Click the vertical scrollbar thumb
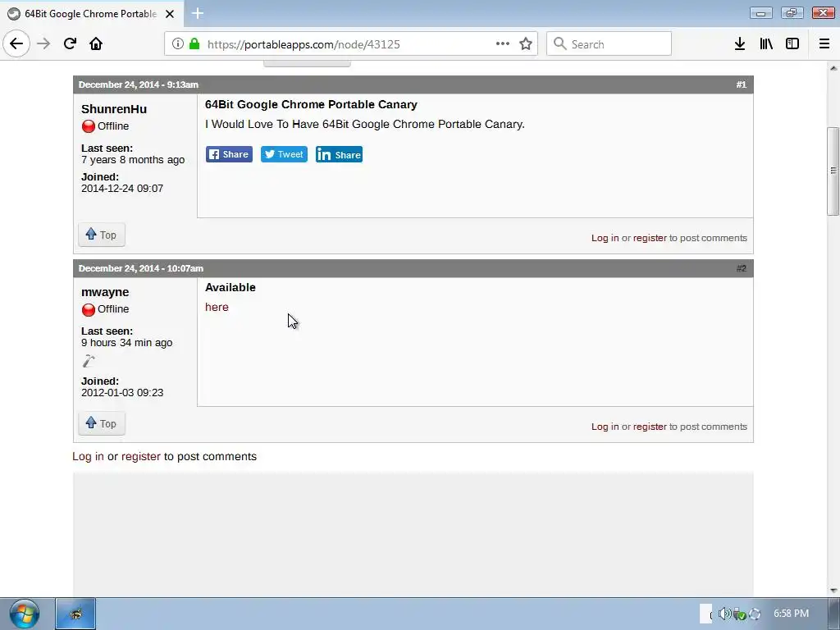The width and height of the screenshot is (840, 630). click(833, 171)
